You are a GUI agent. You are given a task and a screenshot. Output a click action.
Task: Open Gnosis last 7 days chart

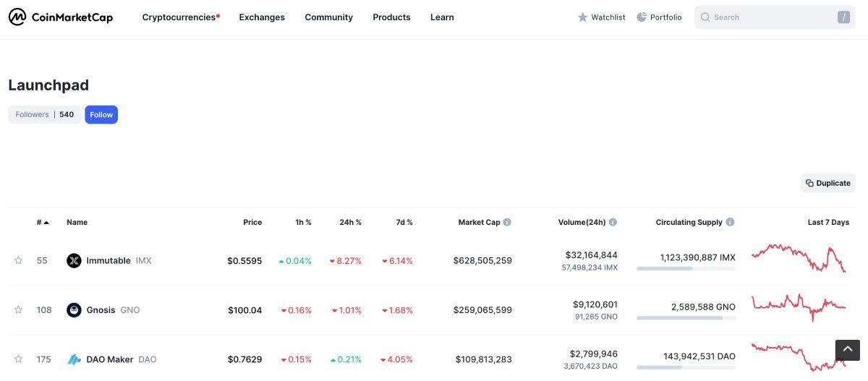(799, 307)
